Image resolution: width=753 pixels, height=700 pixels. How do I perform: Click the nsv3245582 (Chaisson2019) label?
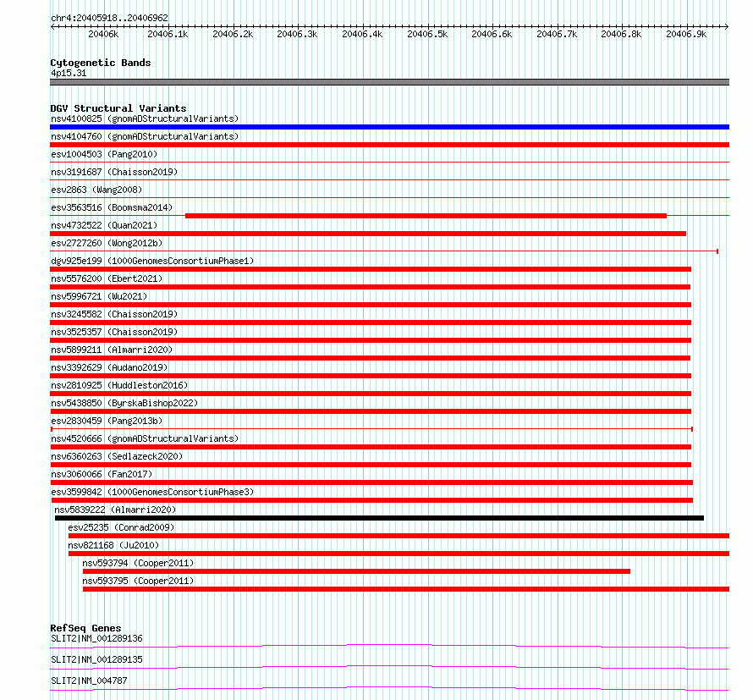(114, 314)
